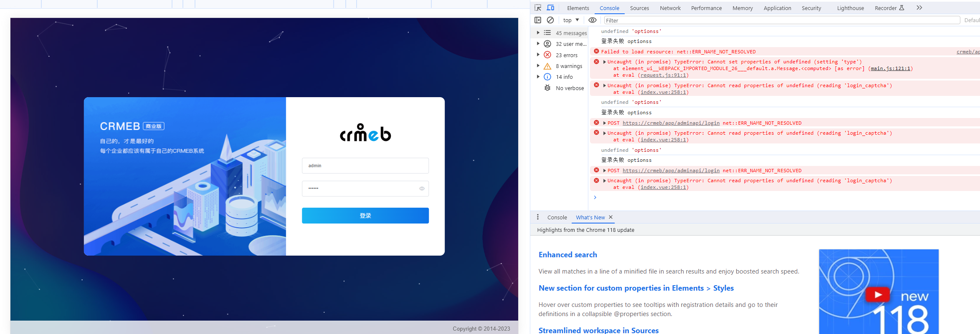Click the 14 info icon
Viewport: 980px width, 334px height.
[547, 77]
